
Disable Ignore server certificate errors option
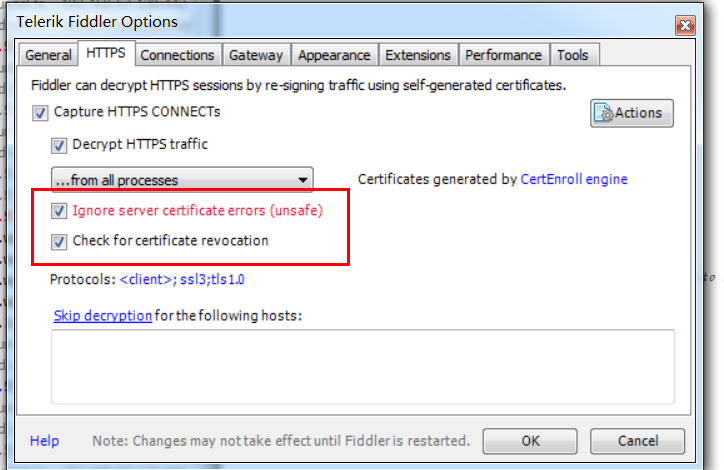(x=59, y=211)
